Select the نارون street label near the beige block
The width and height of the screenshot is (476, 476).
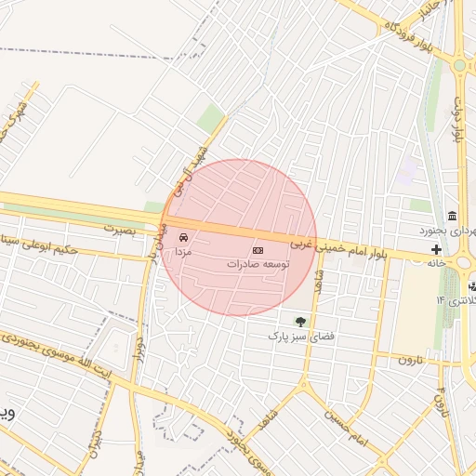point(410,360)
